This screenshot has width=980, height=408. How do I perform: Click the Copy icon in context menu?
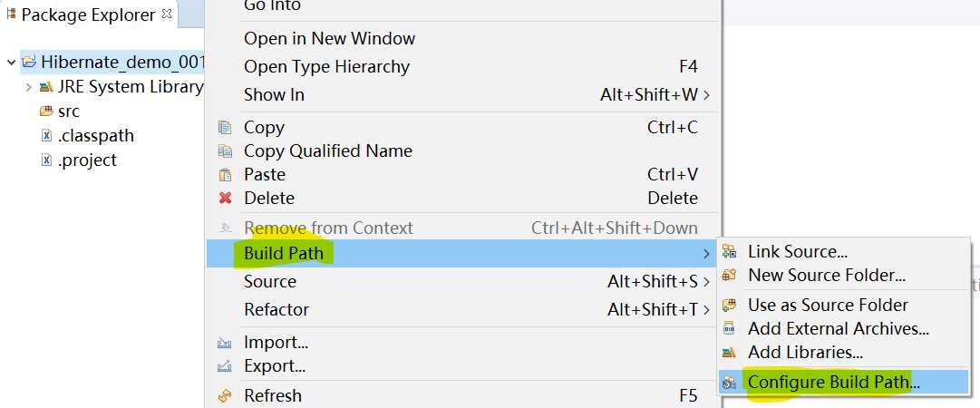pos(224,127)
